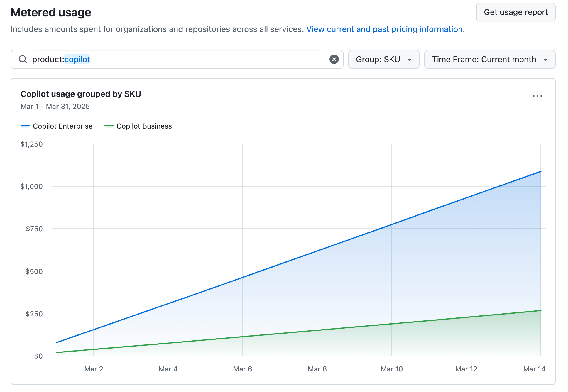Click the $0 y-axis label
Viewport: 568px width, 392px height.
(x=38, y=356)
